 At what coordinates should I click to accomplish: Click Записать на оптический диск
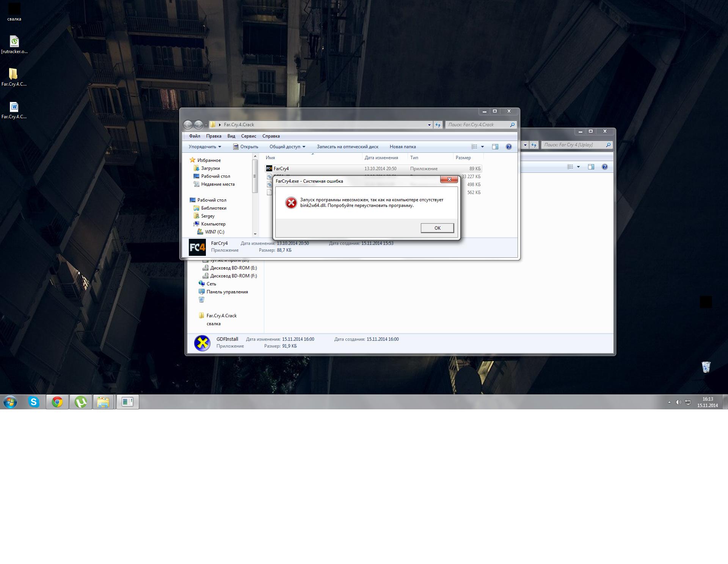tap(348, 147)
